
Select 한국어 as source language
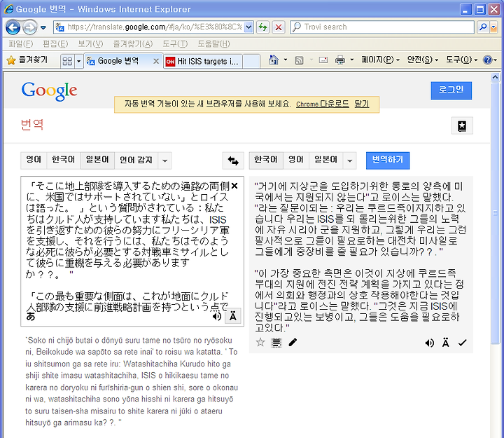coord(63,160)
